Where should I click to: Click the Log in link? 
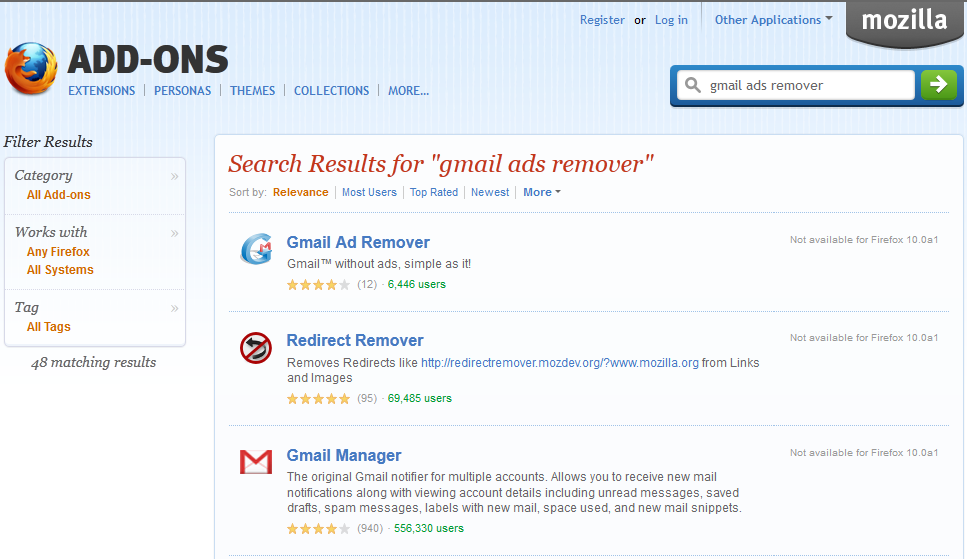(x=671, y=20)
